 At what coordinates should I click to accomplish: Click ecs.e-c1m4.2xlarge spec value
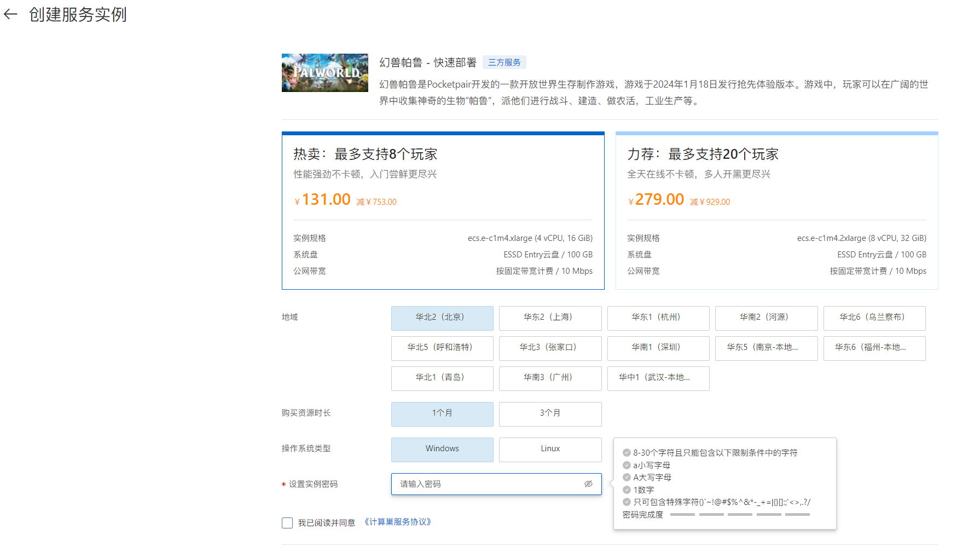point(862,238)
